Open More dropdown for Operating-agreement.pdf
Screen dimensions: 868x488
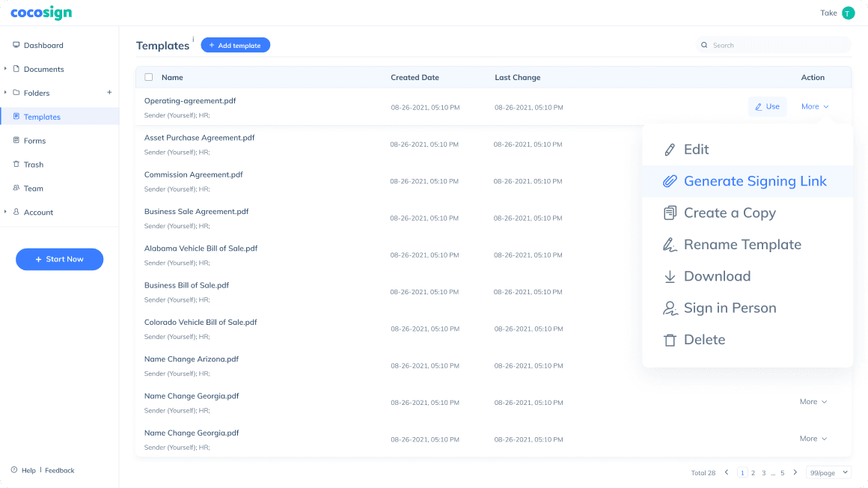coord(815,106)
